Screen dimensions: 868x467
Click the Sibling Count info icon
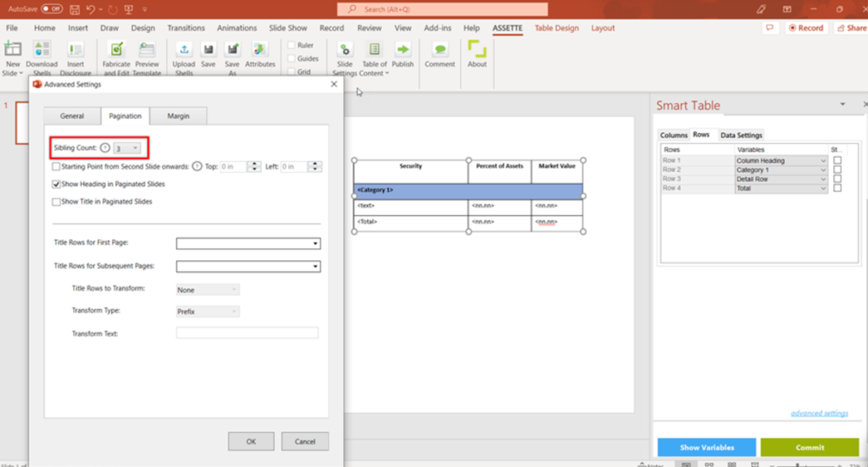pos(104,147)
